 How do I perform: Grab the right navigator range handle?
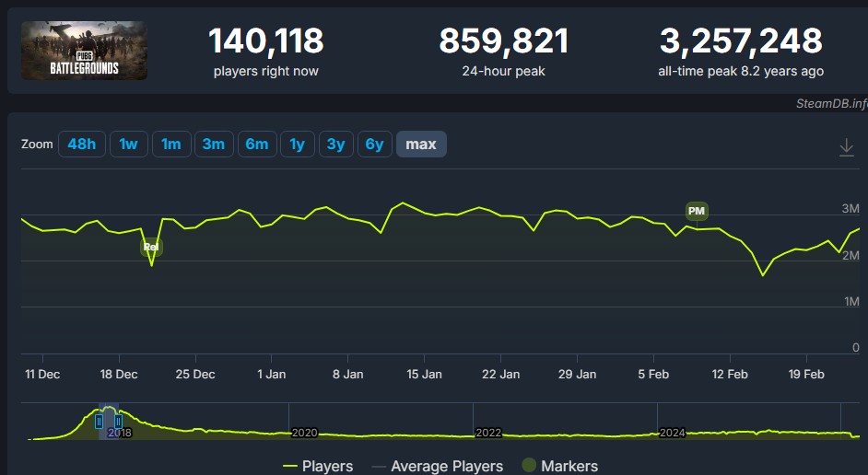[x=118, y=422]
